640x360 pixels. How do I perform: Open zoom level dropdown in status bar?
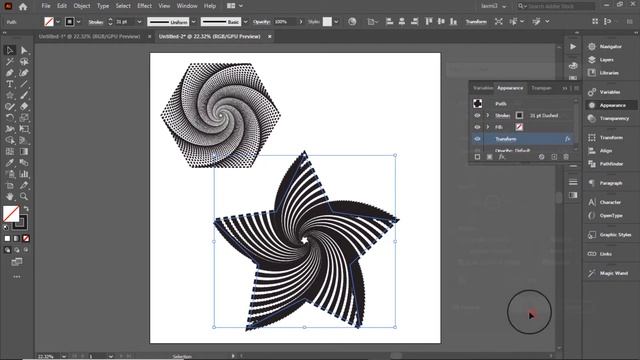tap(64, 356)
